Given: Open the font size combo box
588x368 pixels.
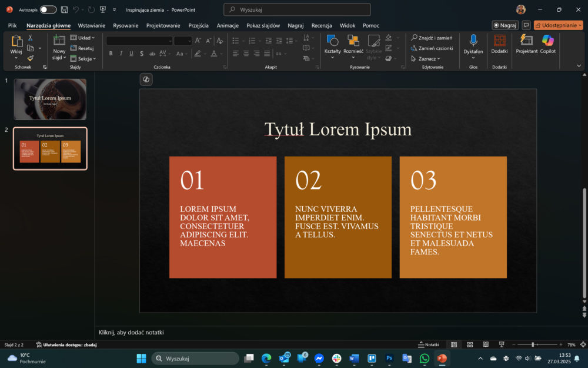Looking at the screenshot, I should tap(183, 41).
